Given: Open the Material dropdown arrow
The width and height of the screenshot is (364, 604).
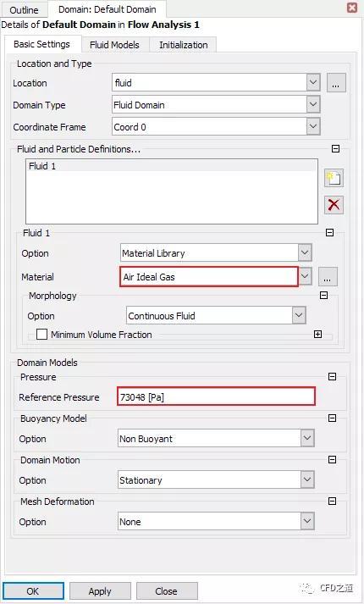Looking at the screenshot, I should coord(305,276).
